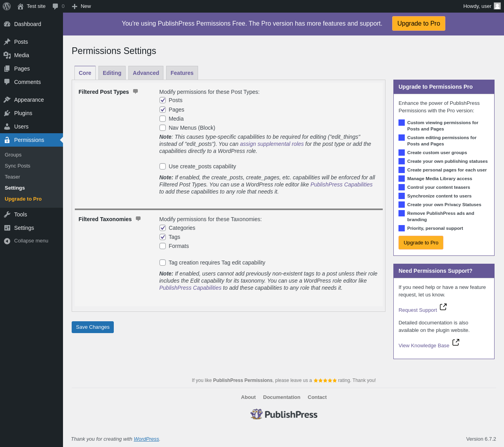Open the Documentation footer link
Viewport: 504px width, 447px height.
(282, 397)
